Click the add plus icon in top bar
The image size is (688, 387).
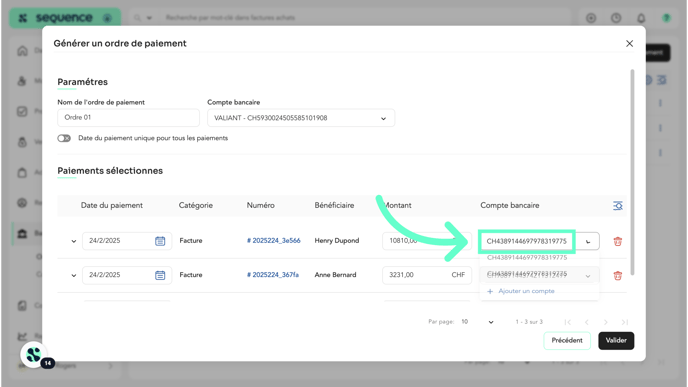click(591, 18)
